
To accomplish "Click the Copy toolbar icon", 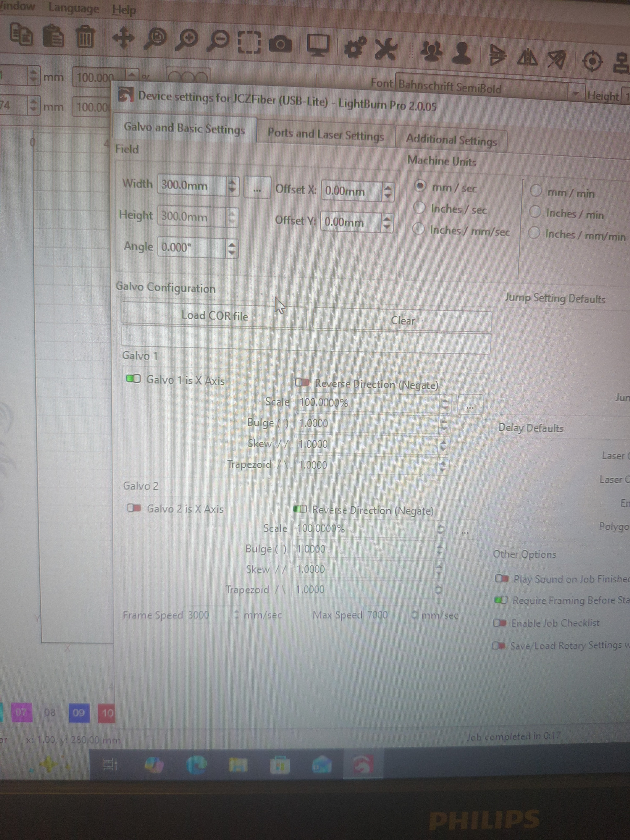I will pyautogui.click(x=21, y=34).
